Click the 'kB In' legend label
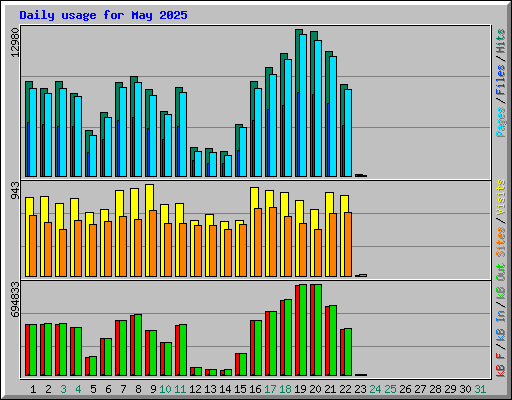512x400 pixels. pyautogui.click(x=501, y=327)
